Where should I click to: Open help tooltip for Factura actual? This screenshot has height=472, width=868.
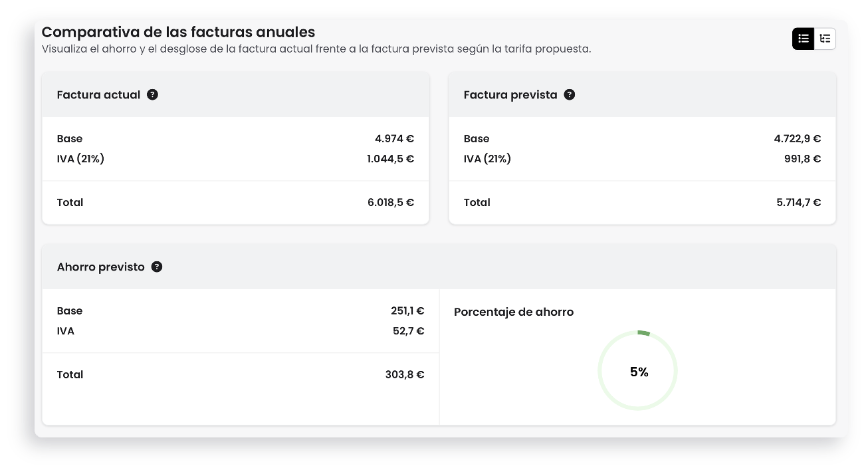(152, 94)
